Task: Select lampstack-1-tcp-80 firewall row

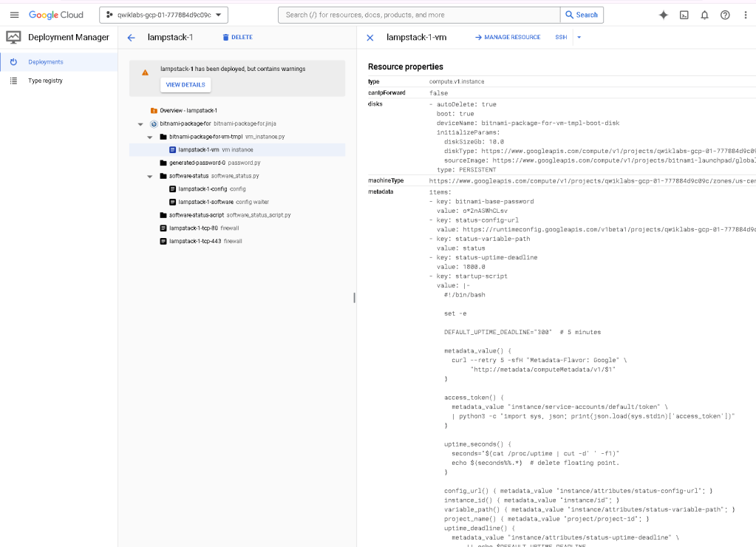Action: click(237, 228)
